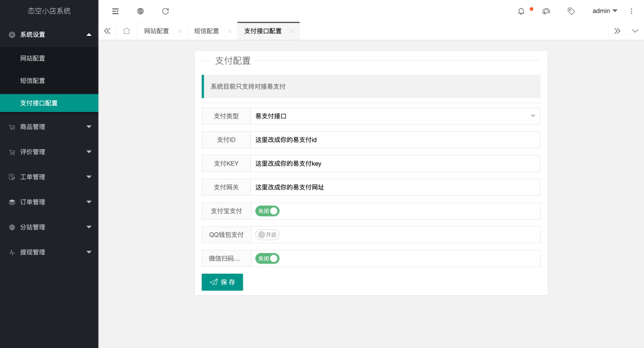Expand the 订单管理 menu
The width and height of the screenshot is (644, 348).
coord(49,202)
